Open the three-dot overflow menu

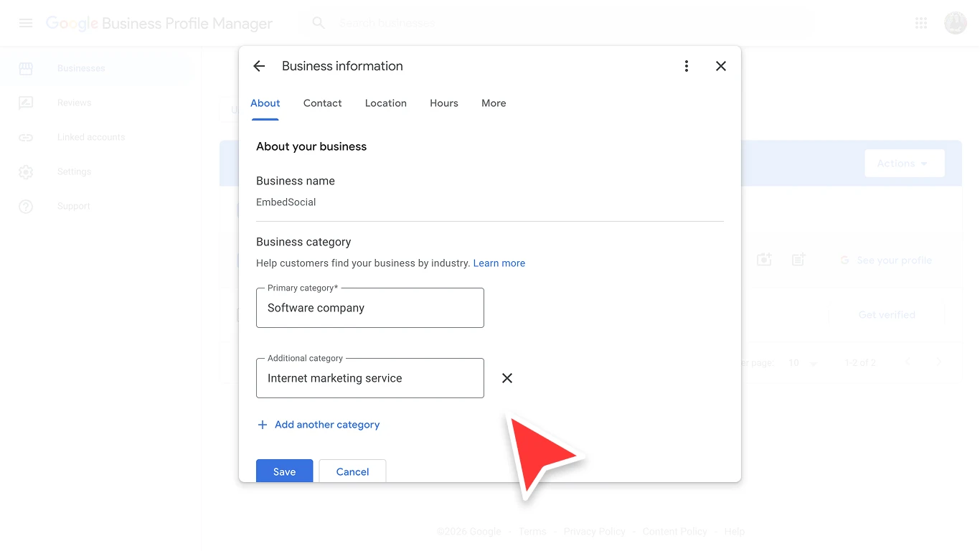(x=687, y=65)
